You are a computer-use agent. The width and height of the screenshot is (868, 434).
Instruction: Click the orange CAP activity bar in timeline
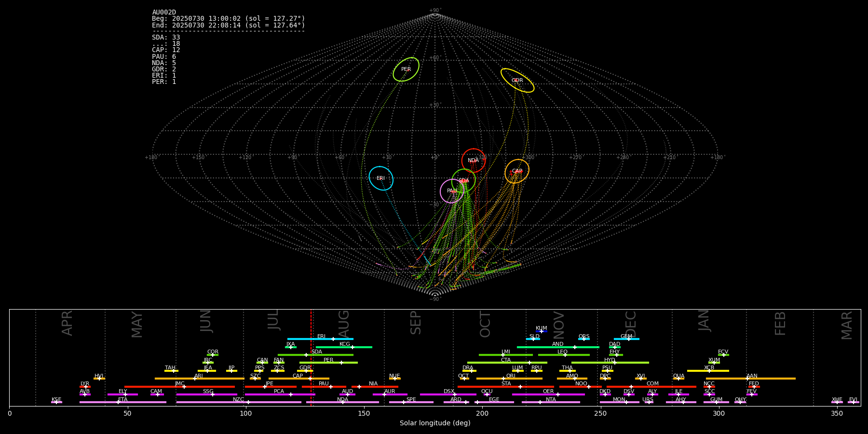299,379
